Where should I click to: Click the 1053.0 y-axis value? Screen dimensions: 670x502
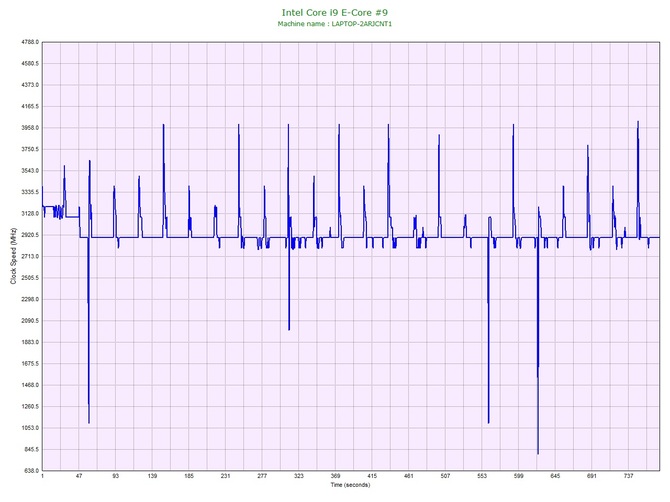point(30,428)
